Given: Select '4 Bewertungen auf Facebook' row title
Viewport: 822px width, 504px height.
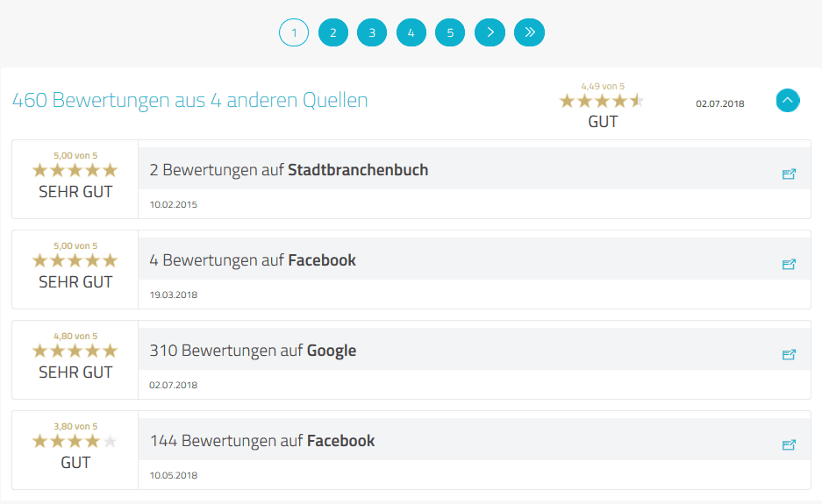Looking at the screenshot, I should pyautogui.click(x=253, y=260).
